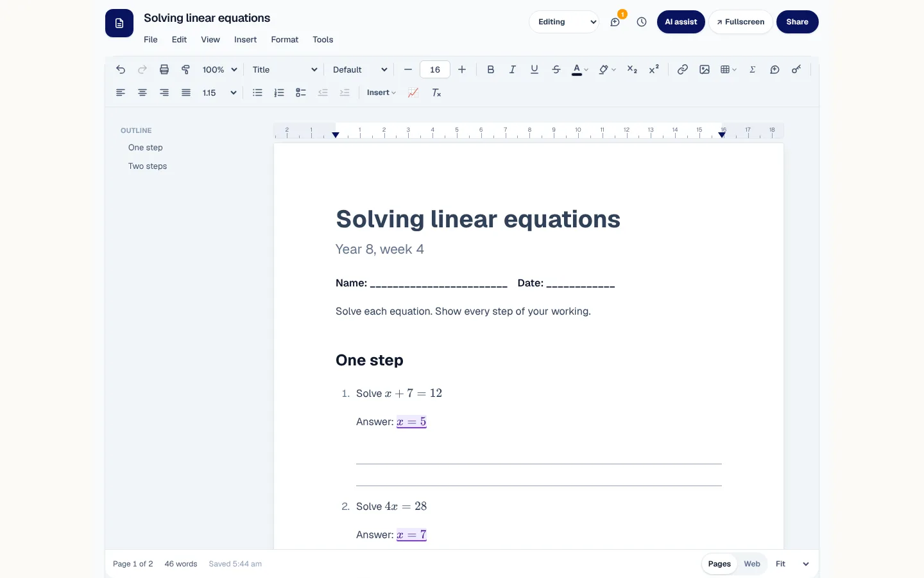Open version history clock icon
This screenshot has height=578, width=924.
pyautogui.click(x=642, y=22)
